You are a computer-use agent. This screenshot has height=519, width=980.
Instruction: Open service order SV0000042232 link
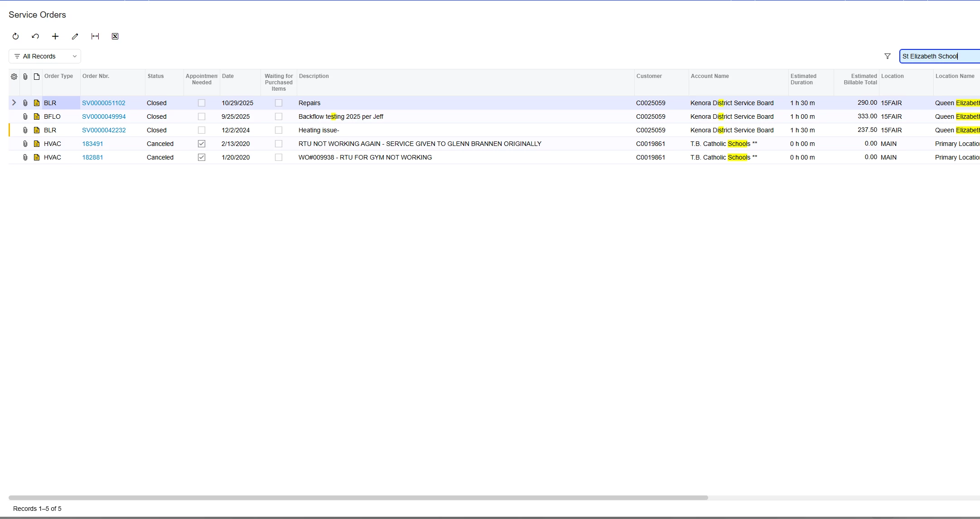point(104,130)
